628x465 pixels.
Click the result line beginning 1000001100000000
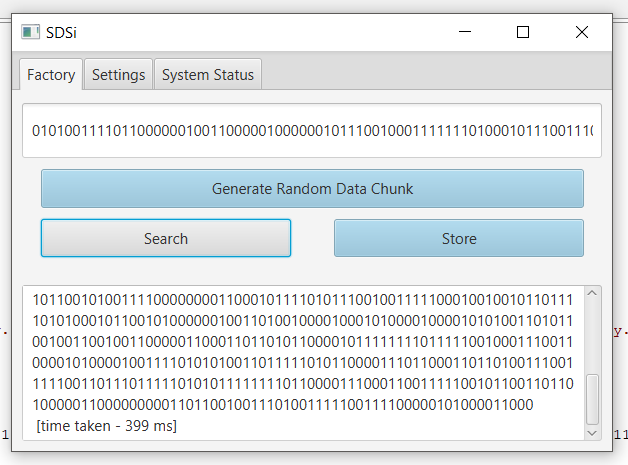click(283, 405)
